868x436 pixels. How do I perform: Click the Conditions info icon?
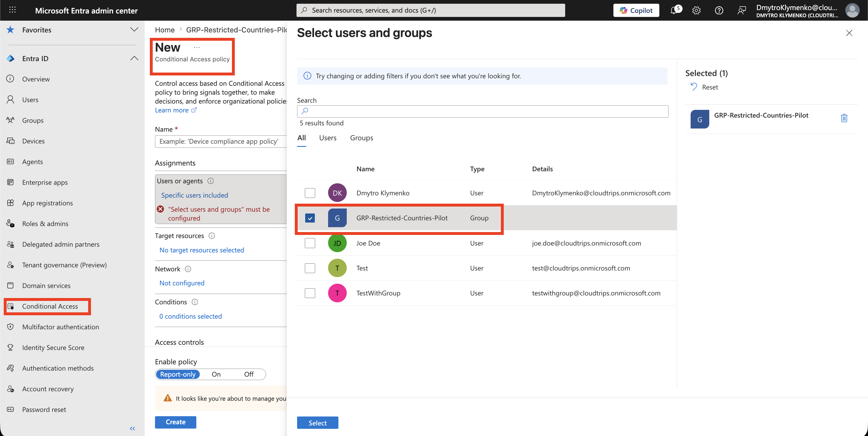pyautogui.click(x=195, y=302)
